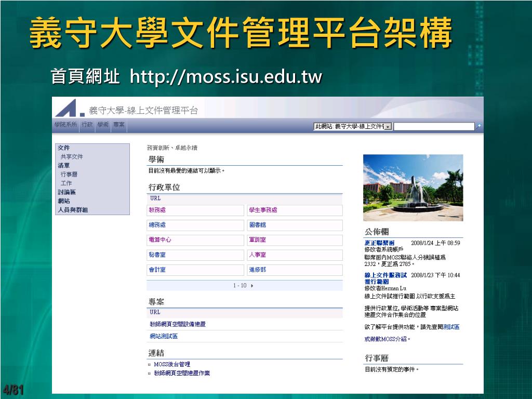Open the search scope dropdown 此網站
This screenshot has height=399, width=532.
pyautogui.click(x=353, y=126)
